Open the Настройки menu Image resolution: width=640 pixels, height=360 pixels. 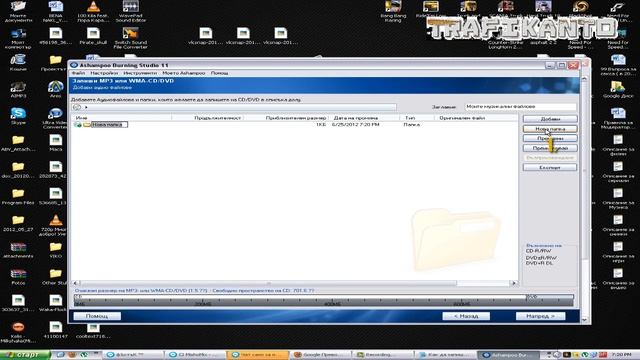point(104,73)
